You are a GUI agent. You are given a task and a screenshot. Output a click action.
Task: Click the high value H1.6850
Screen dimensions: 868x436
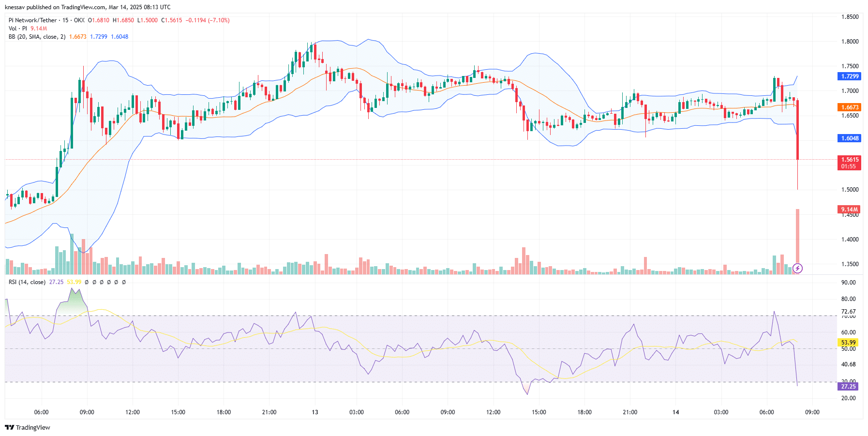123,20
